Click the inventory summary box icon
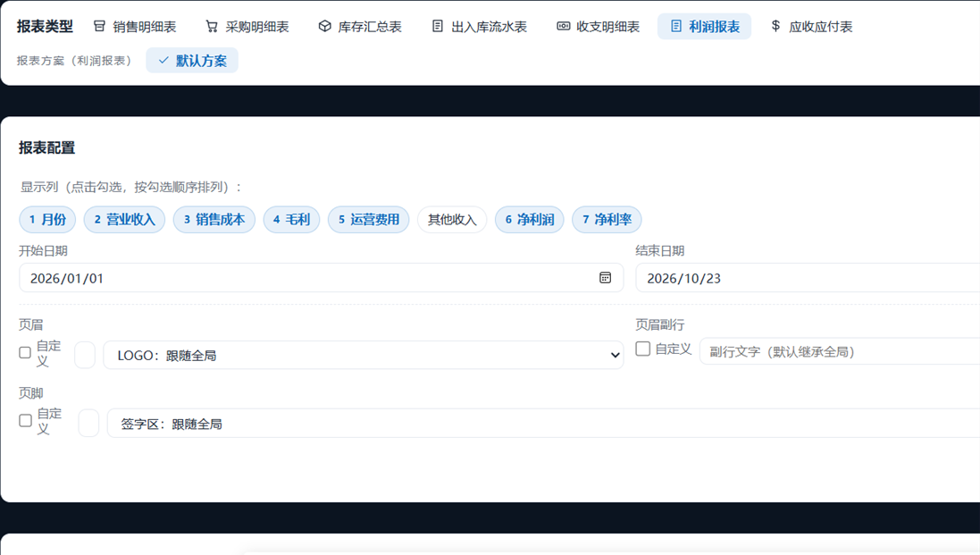The image size is (980, 555). click(x=324, y=26)
